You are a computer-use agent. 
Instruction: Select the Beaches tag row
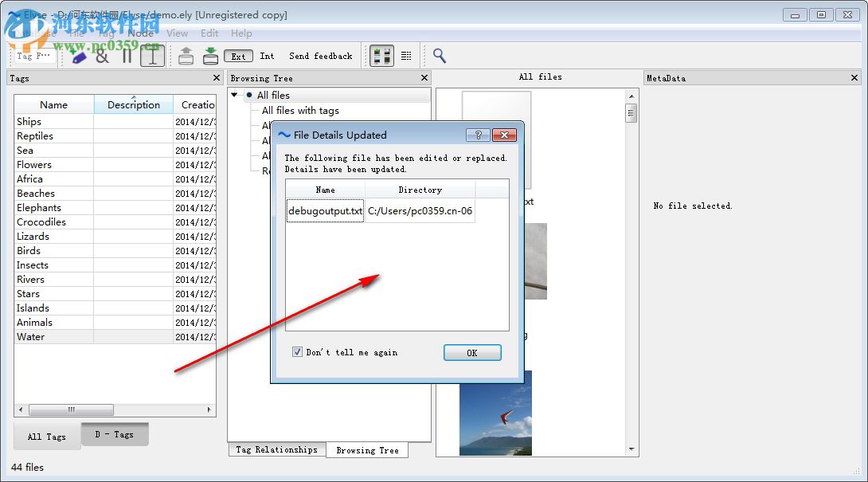115,194
